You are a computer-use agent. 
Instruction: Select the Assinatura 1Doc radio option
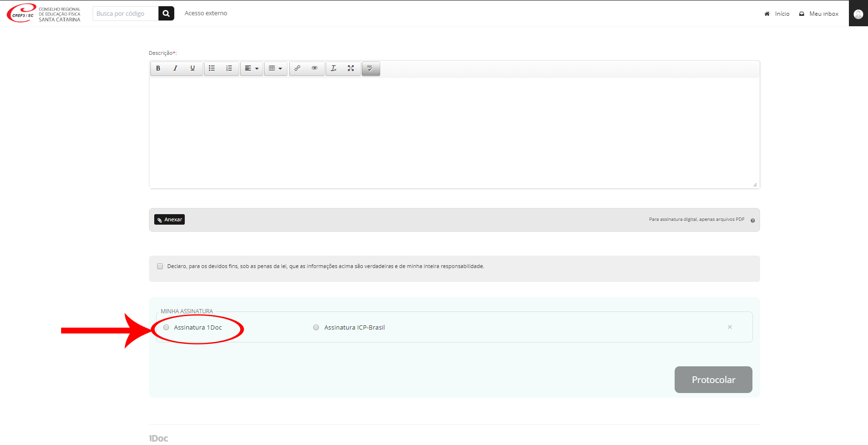click(x=166, y=327)
